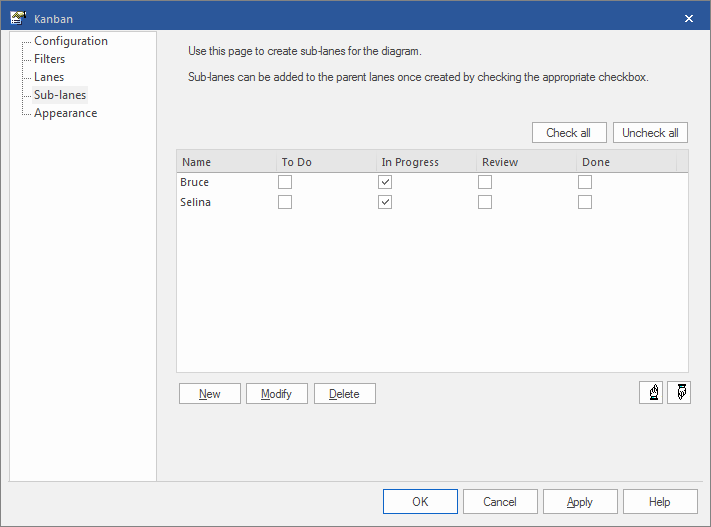Click Modify to edit sub-lane
711x527 pixels.
[x=276, y=394]
